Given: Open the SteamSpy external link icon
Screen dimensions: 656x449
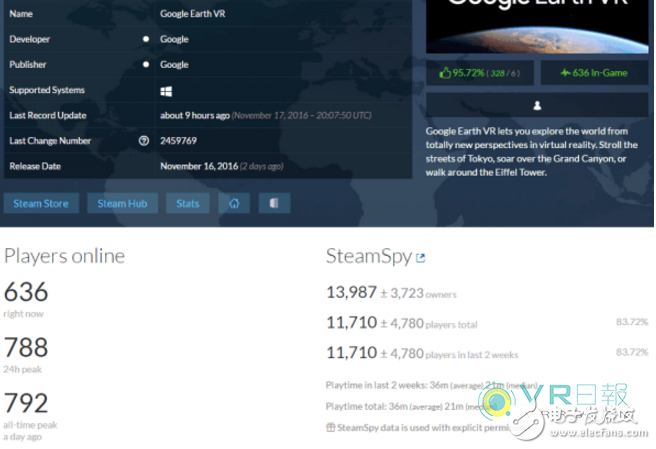Looking at the screenshot, I should pyautogui.click(x=420, y=258).
